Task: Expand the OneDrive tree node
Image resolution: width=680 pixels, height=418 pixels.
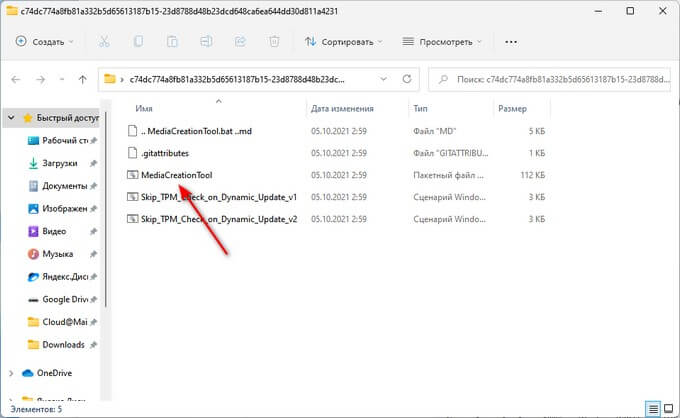Action: click(x=10, y=372)
